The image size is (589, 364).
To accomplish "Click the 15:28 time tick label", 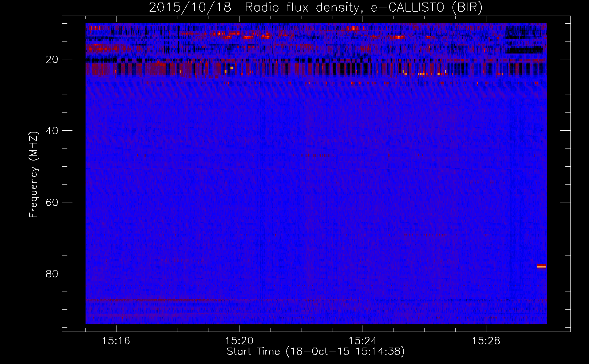I will point(486,341).
